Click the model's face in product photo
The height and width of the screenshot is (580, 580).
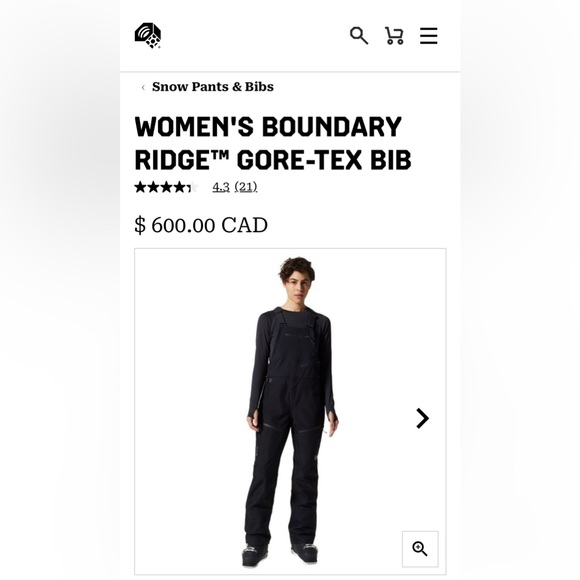[x=297, y=287]
